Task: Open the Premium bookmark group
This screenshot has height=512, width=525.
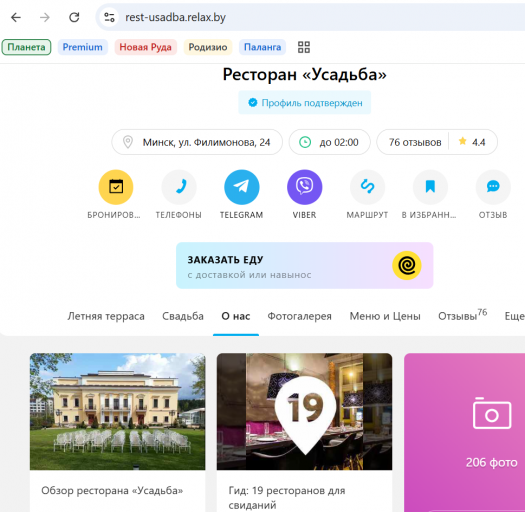Action: (x=83, y=47)
